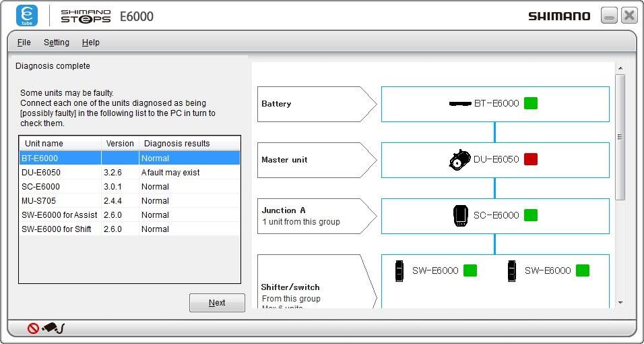Click the Next button
Screen dimensions: 644x344
217,302
